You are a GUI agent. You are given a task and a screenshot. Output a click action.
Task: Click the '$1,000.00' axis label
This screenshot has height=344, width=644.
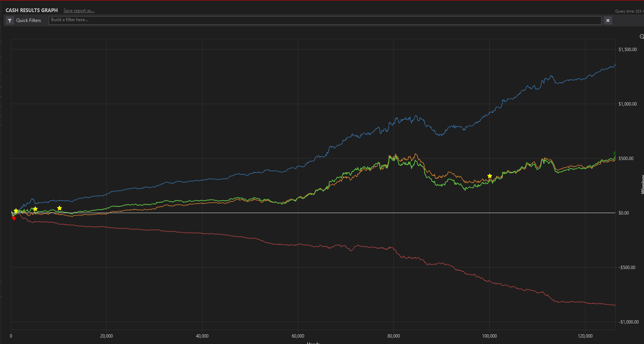[628, 104]
